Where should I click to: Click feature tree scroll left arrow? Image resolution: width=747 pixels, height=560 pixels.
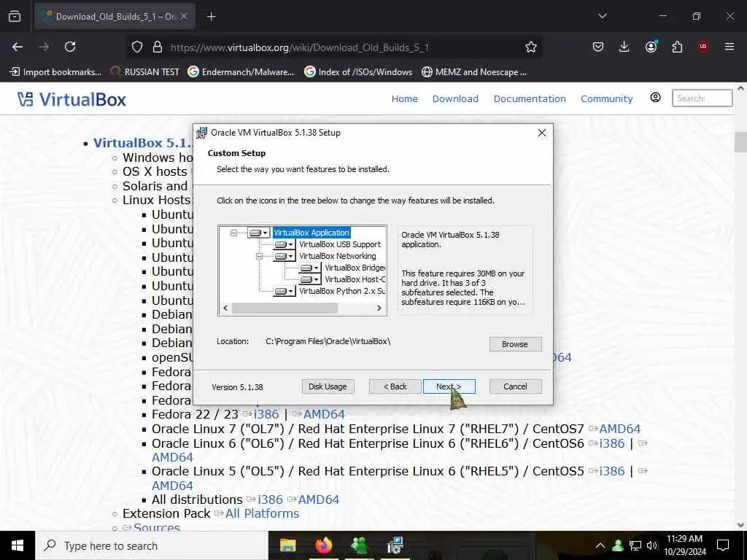point(226,308)
